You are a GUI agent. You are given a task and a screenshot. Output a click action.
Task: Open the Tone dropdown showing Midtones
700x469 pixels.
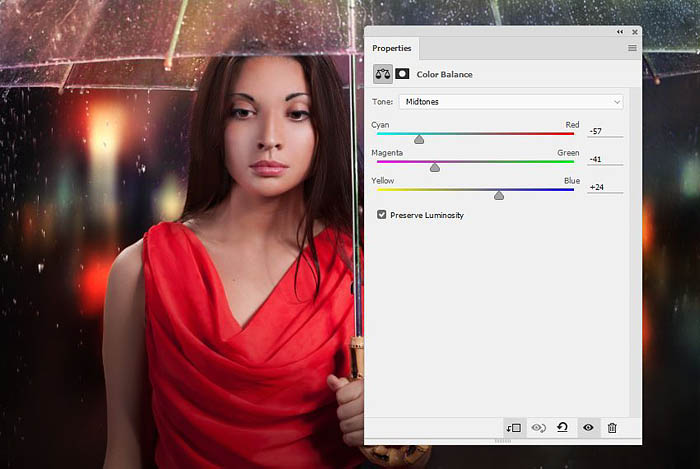(511, 102)
